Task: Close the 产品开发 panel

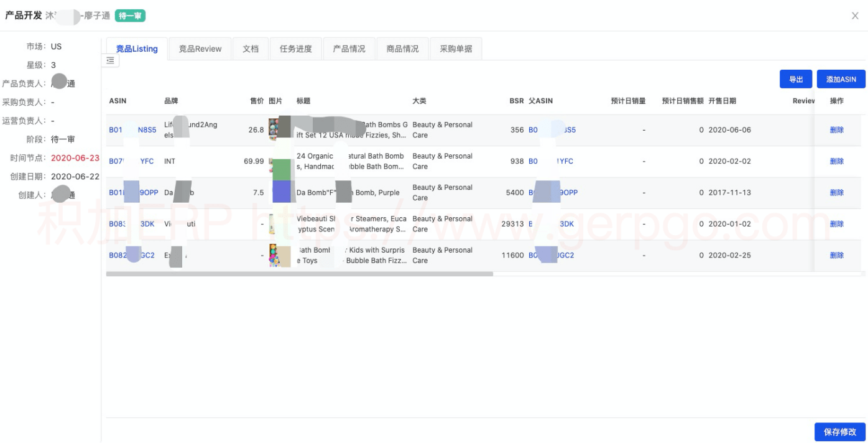Action: [x=854, y=16]
